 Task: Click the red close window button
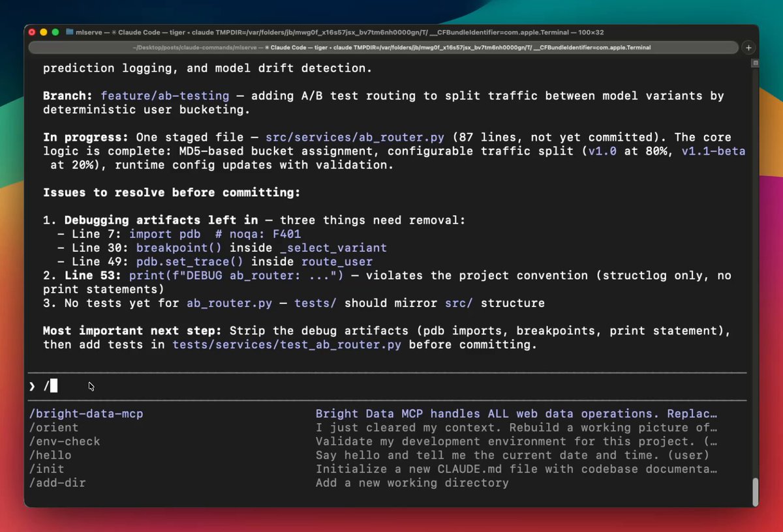tap(32, 32)
